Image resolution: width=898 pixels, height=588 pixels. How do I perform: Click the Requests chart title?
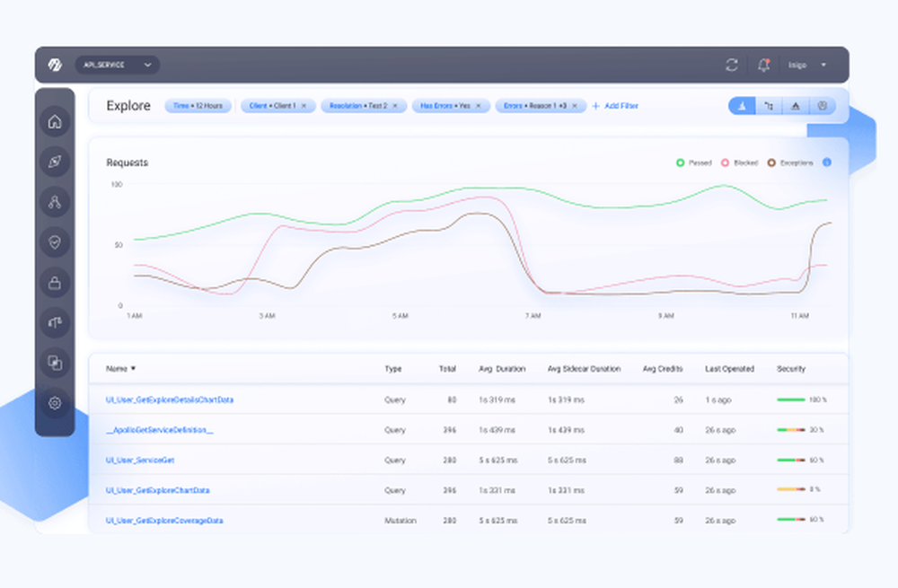(x=128, y=162)
